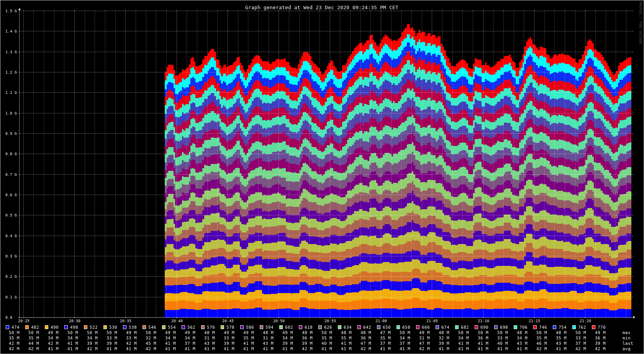Click the legend swatch for series 642
The image size is (644, 354).
coord(359,327)
